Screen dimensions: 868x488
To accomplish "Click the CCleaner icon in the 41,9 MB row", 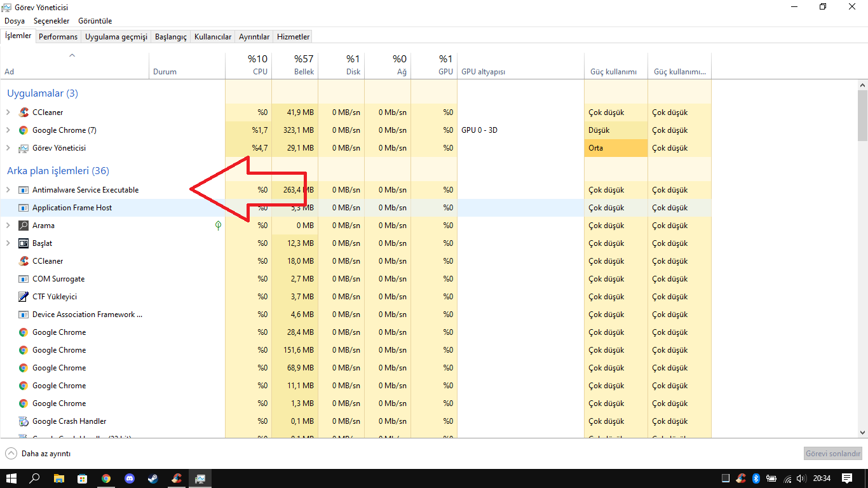I will (24, 112).
